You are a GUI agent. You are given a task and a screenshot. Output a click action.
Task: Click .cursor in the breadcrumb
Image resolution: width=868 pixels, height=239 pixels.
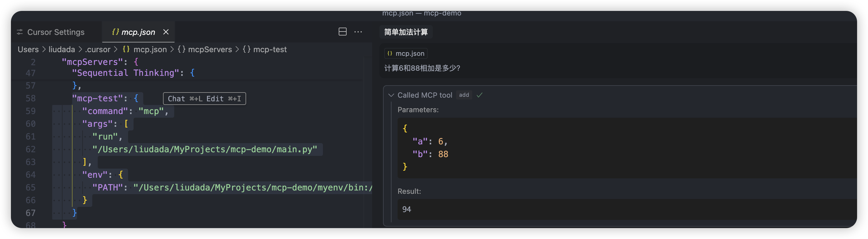pos(98,49)
